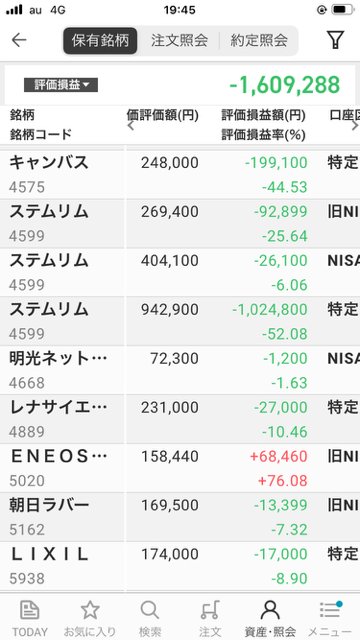Show previous columns with left chevron
Image resolution: width=360 pixels, height=640 pixels.
click(131, 126)
